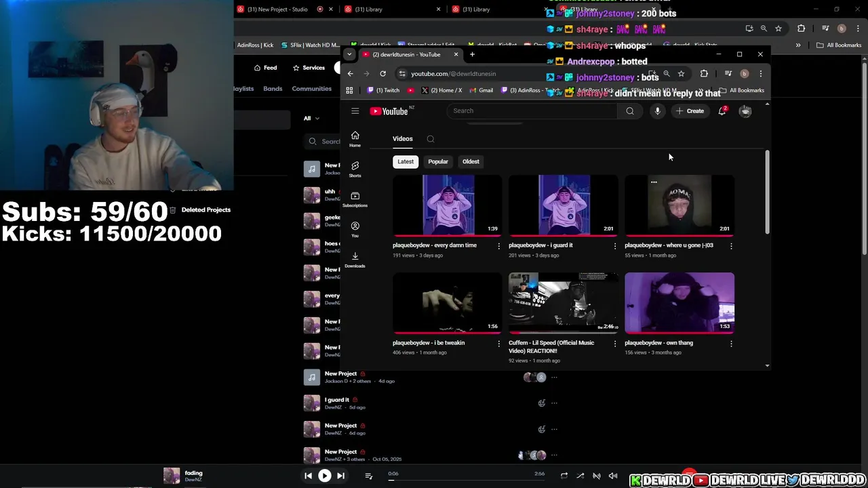Close the dewrldtunesin YouTube tab

(x=456, y=54)
